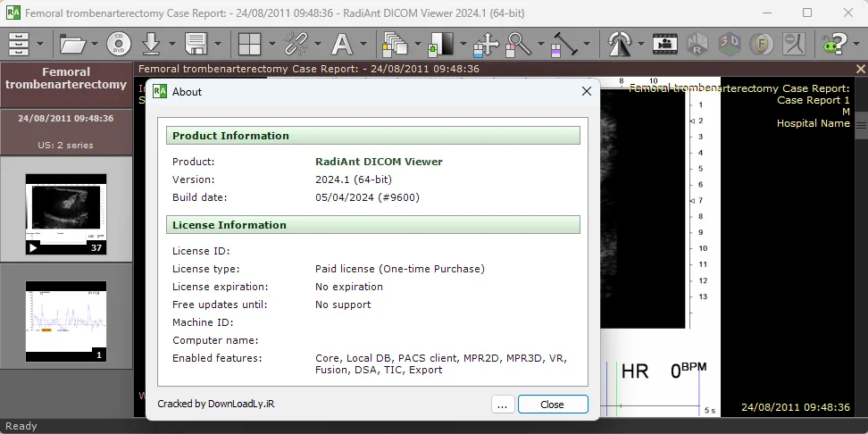This screenshot has width=868, height=434.
Task: Click the enabled features list text
Action: point(440,363)
